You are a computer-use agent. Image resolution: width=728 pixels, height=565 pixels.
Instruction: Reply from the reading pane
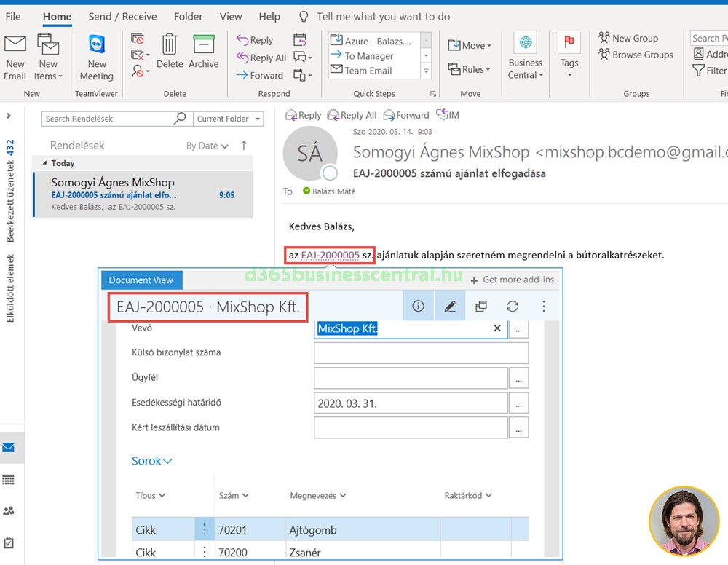[x=303, y=115]
